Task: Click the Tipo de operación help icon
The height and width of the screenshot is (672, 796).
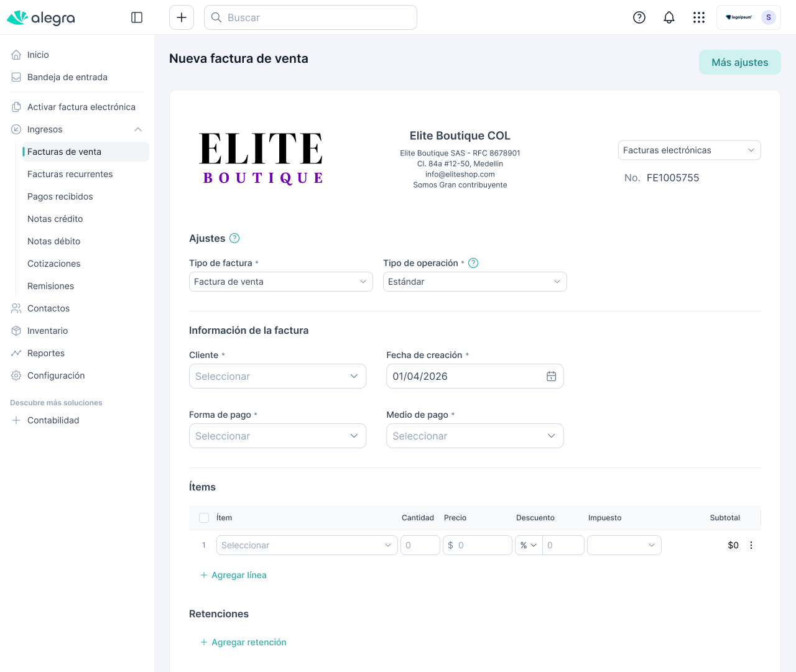Action: click(x=473, y=263)
